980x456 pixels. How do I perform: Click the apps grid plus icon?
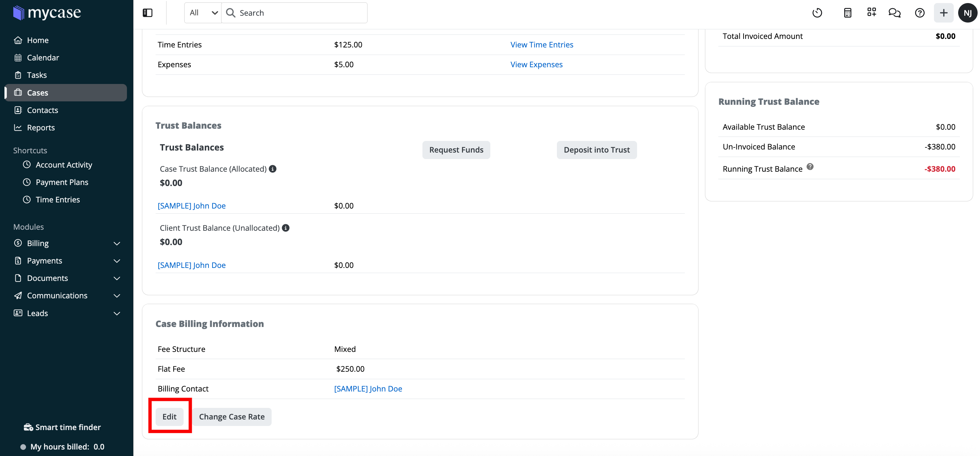coord(871,12)
